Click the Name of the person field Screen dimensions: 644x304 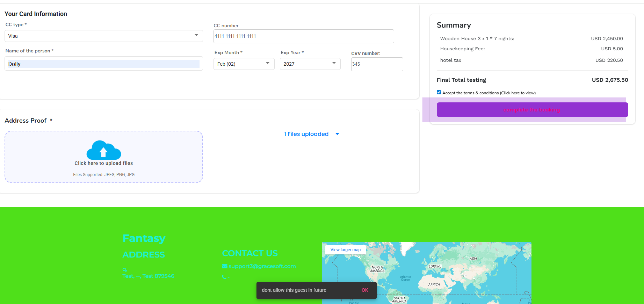click(104, 64)
